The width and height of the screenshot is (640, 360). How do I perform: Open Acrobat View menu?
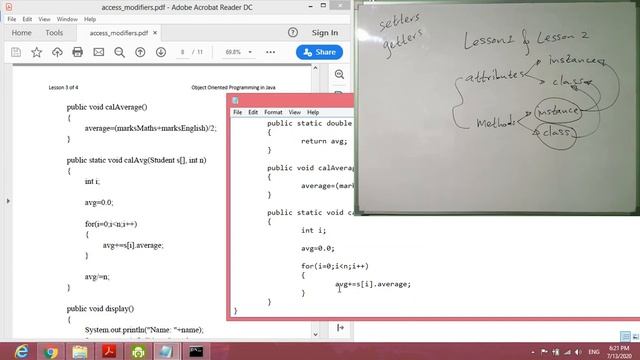point(44,19)
